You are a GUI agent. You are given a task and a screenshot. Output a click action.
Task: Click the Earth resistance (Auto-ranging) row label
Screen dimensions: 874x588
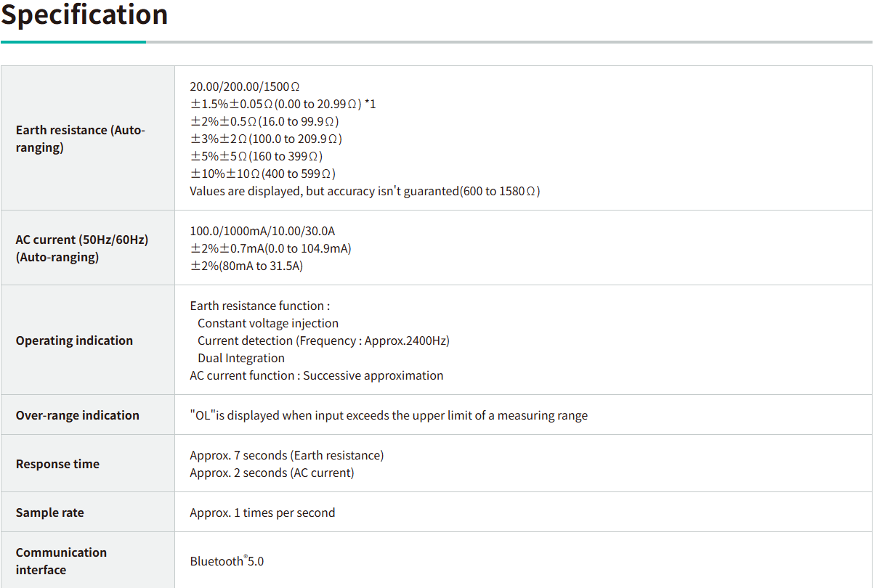pyautogui.click(x=80, y=139)
